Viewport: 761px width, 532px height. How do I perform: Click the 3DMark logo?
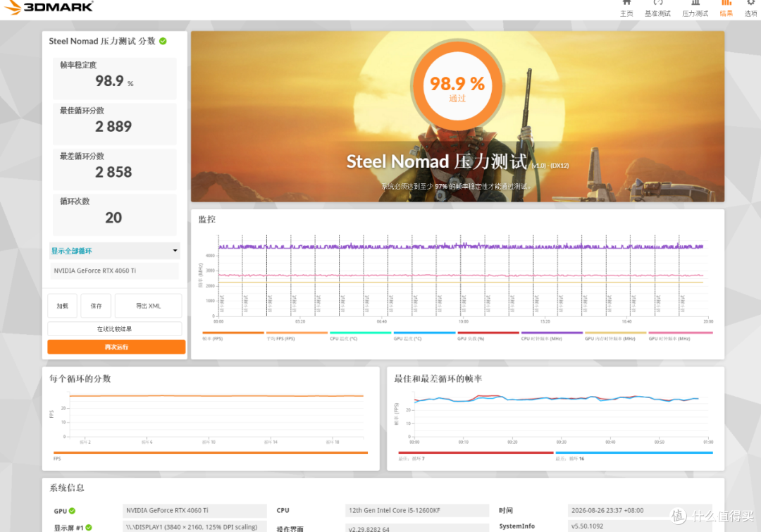pos(48,7)
